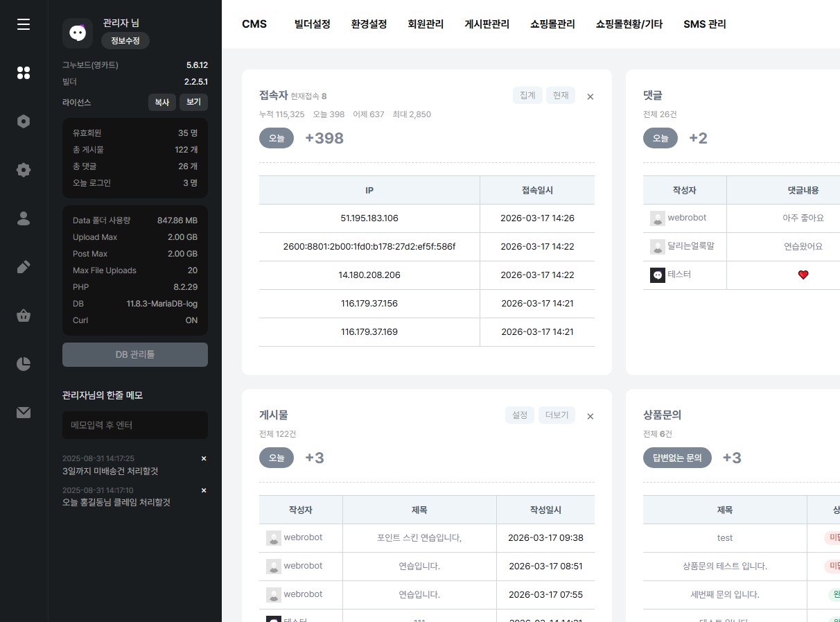Click the gear environment settings icon

[x=24, y=170]
